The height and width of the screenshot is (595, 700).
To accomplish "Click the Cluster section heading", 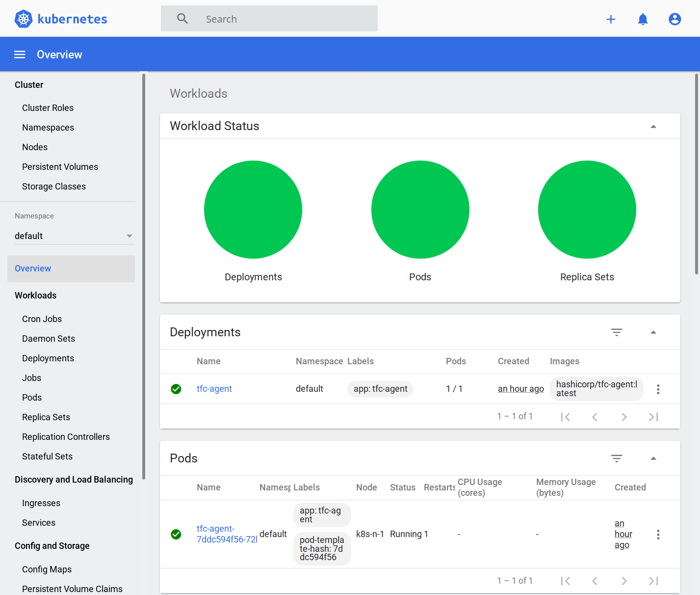I will click(x=29, y=85).
